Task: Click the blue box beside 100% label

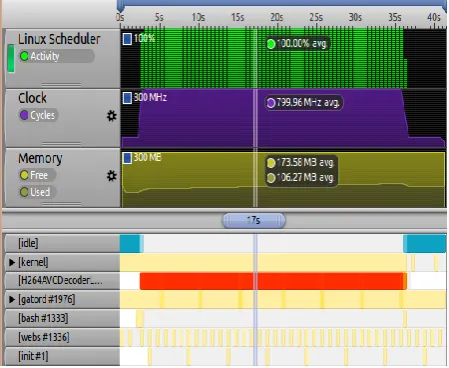Action: (x=127, y=39)
